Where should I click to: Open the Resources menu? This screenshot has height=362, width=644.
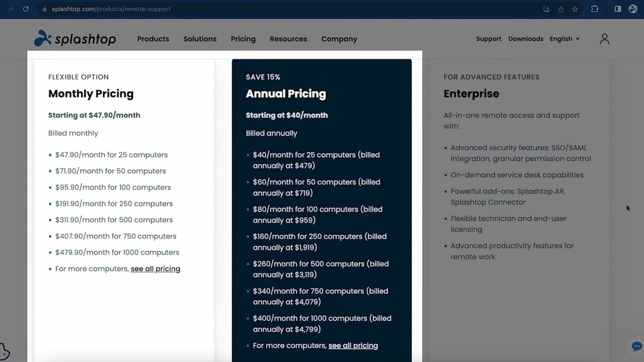point(288,39)
